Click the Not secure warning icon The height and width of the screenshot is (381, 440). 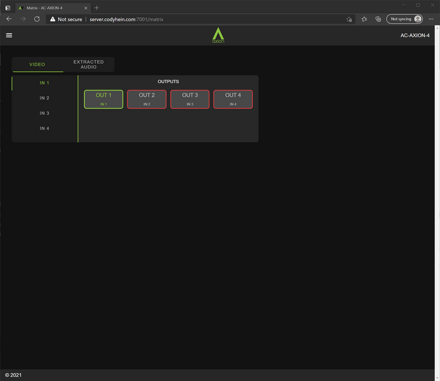[52, 19]
